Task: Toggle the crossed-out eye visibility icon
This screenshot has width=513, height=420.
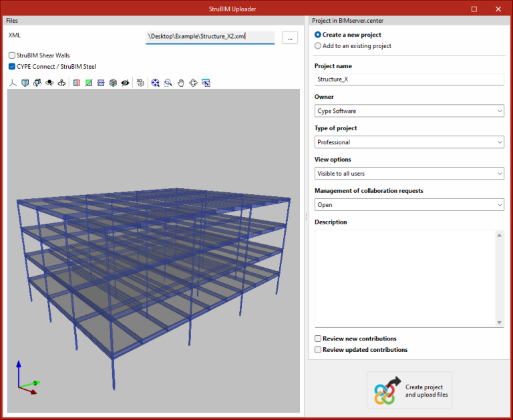Action: pos(125,83)
